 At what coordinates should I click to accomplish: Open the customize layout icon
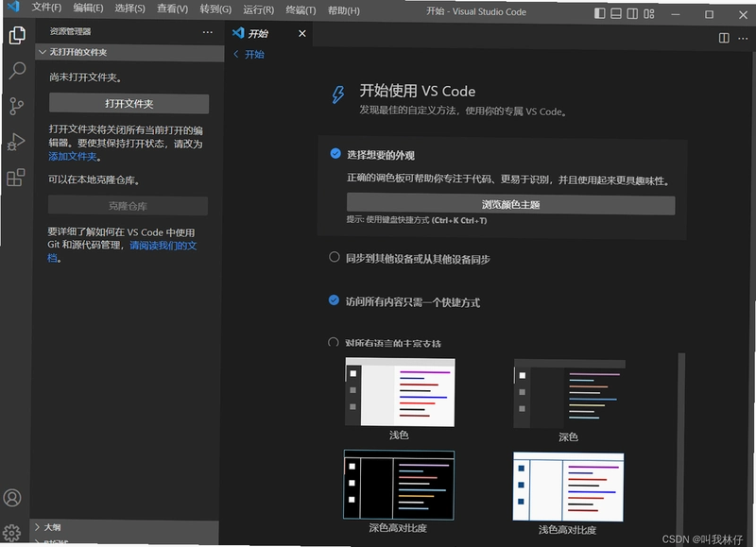tap(649, 13)
